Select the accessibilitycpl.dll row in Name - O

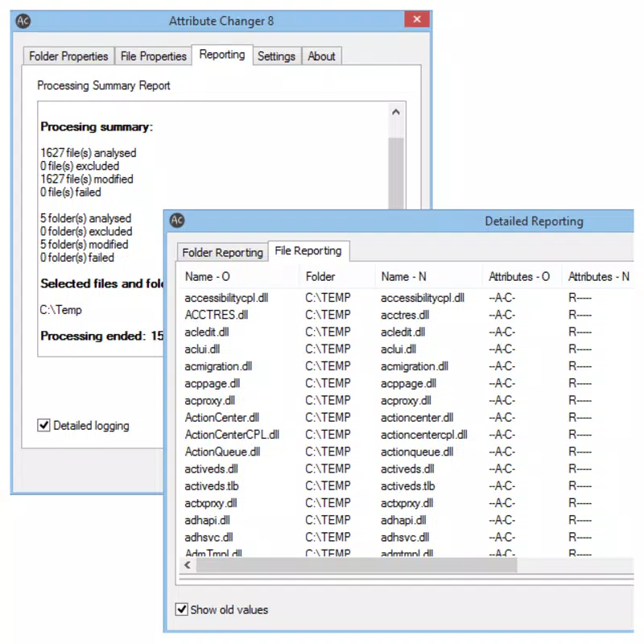226,298
